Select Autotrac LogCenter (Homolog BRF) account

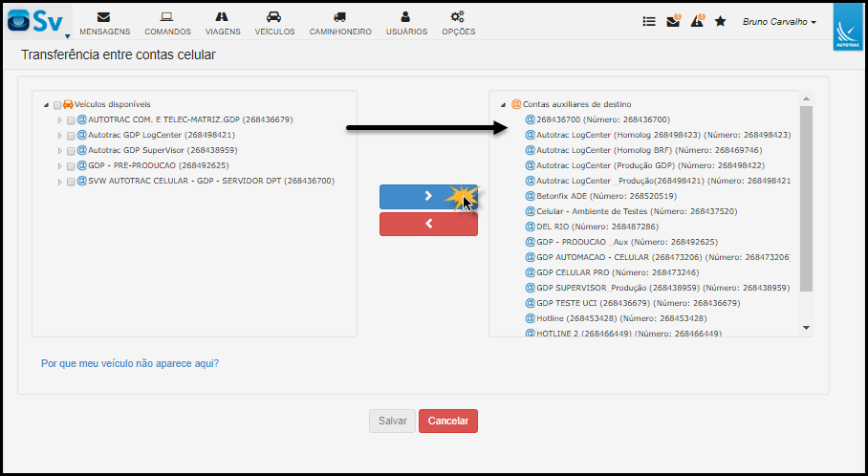pos(643,150)
